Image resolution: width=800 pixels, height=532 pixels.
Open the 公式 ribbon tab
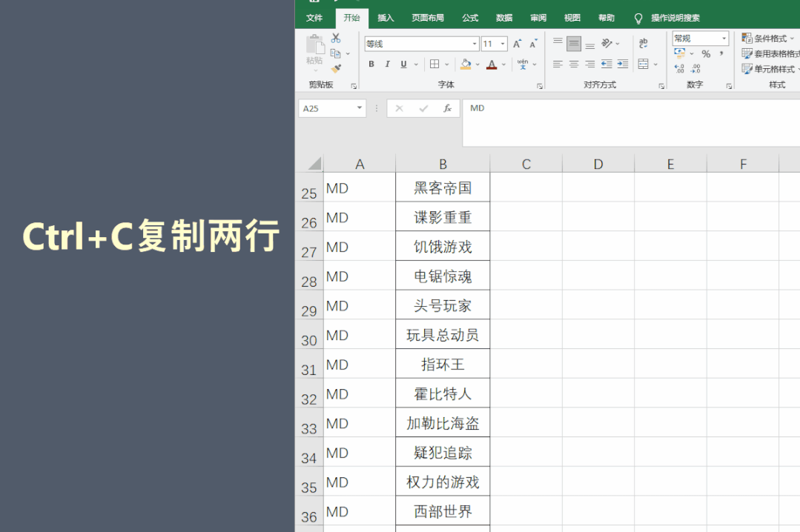pyautogui.click(x=470, y=18)
